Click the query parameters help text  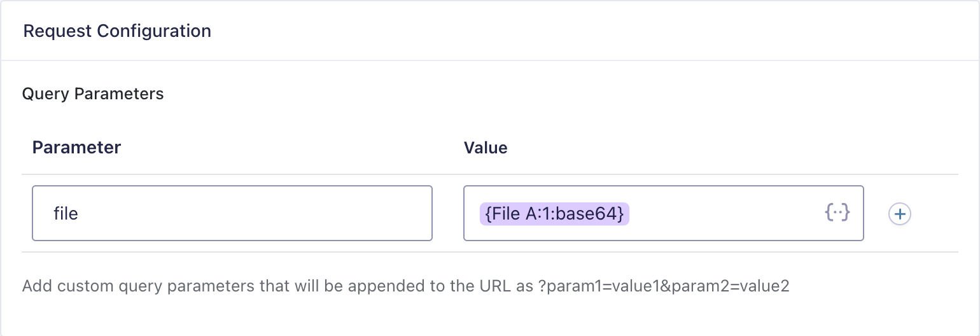pos(405,286)
